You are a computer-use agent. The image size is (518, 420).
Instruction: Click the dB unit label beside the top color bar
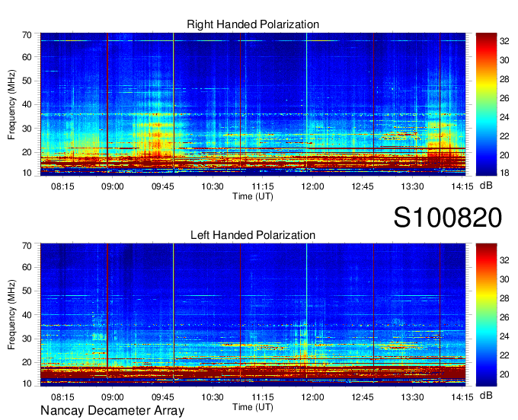(x=486, y=186)
